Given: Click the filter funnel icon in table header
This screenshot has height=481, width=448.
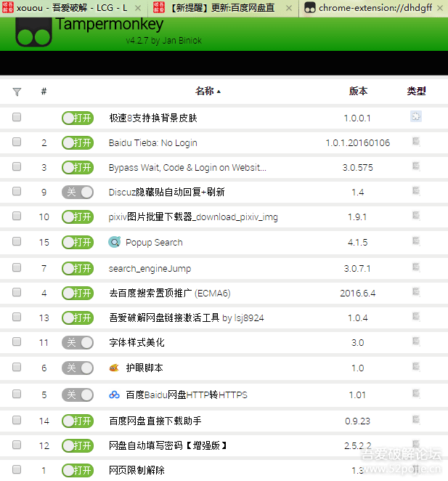Looking at the screenshot, I should [x=17, y=92].
